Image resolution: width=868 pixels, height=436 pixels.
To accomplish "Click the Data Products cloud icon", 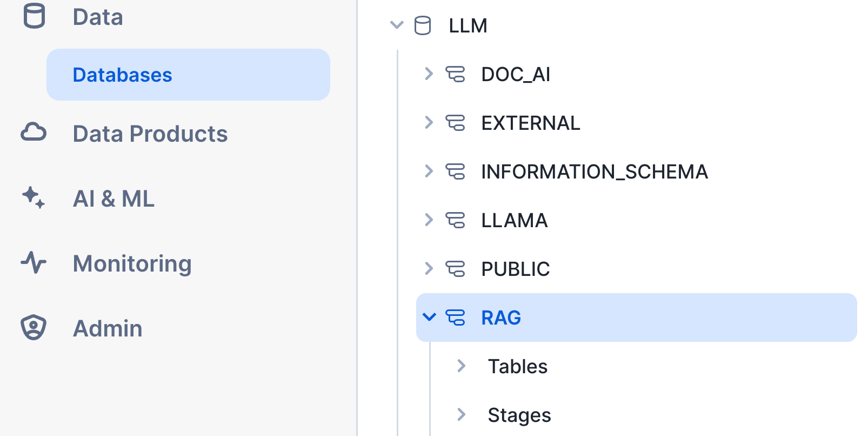I will [x=34, y=133].
